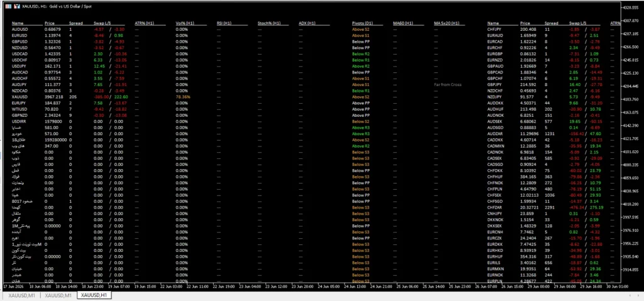Click the left tab-scroll arrow at bottom right

pyautogui.click(x=629, y=295)
